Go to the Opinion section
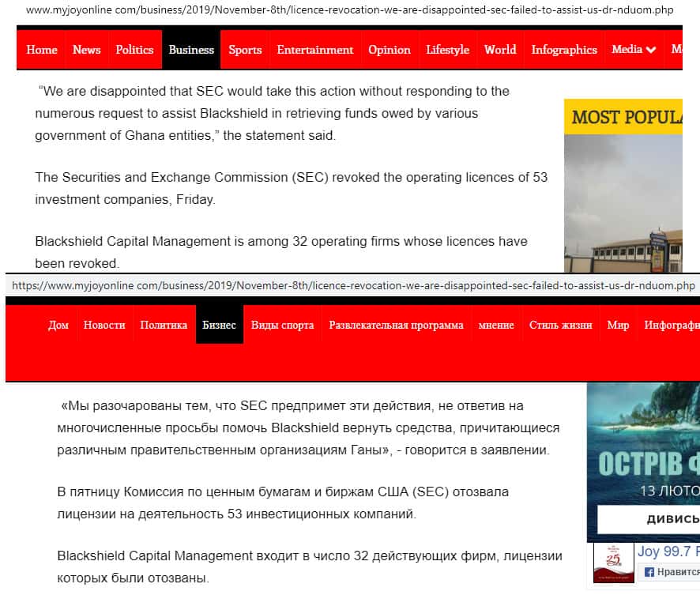 pyautogui.click(x=390, y=50)
